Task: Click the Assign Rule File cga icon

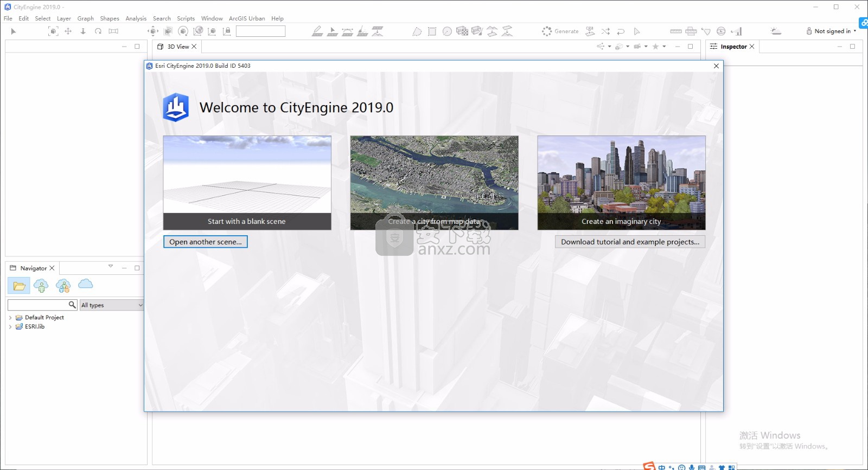Action: (590, 31)
